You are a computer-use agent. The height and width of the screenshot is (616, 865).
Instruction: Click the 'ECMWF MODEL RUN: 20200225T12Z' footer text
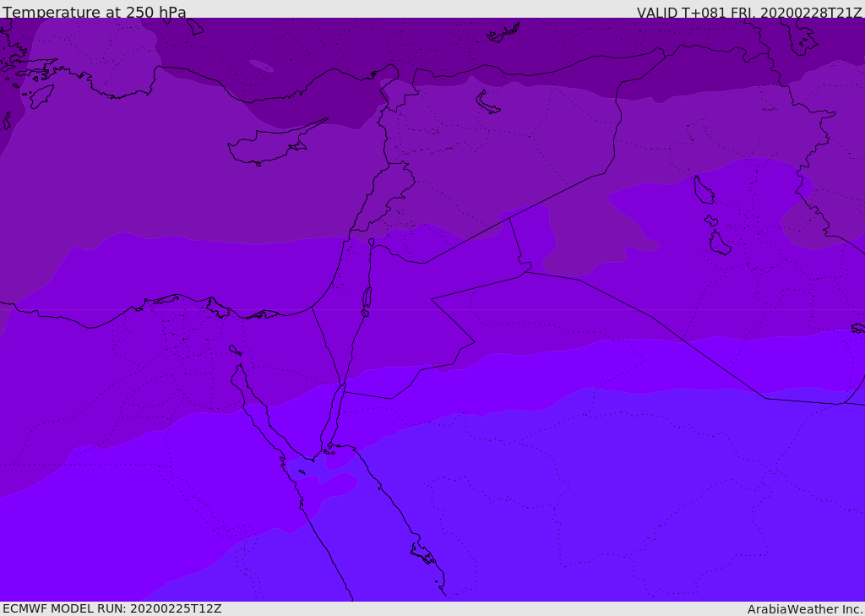[112, 608]
